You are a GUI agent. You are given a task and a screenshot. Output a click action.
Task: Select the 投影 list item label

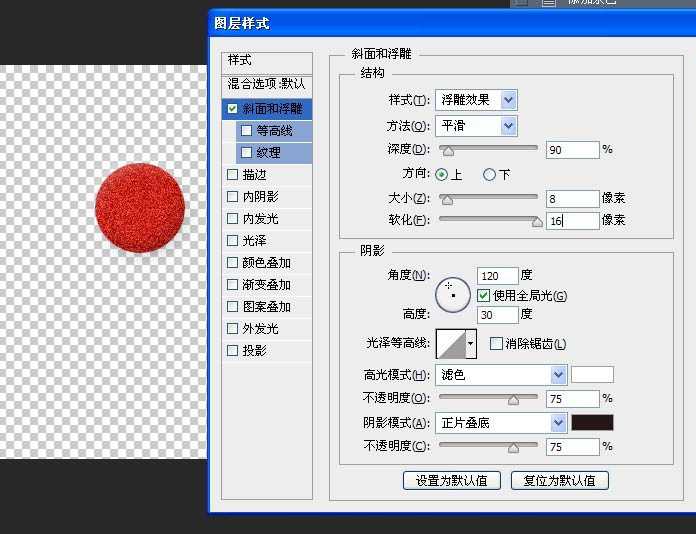[254, 351]
